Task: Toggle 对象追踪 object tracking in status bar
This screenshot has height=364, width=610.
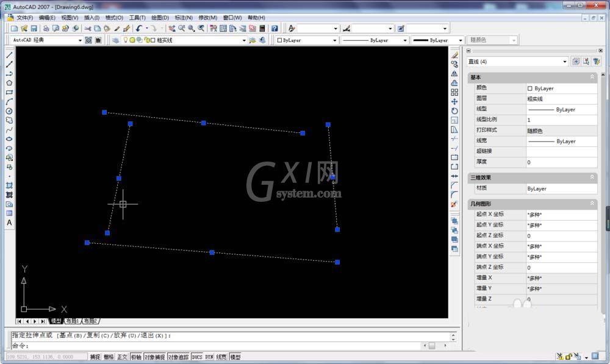Action: pyautogui.click(x=178, y=357)
